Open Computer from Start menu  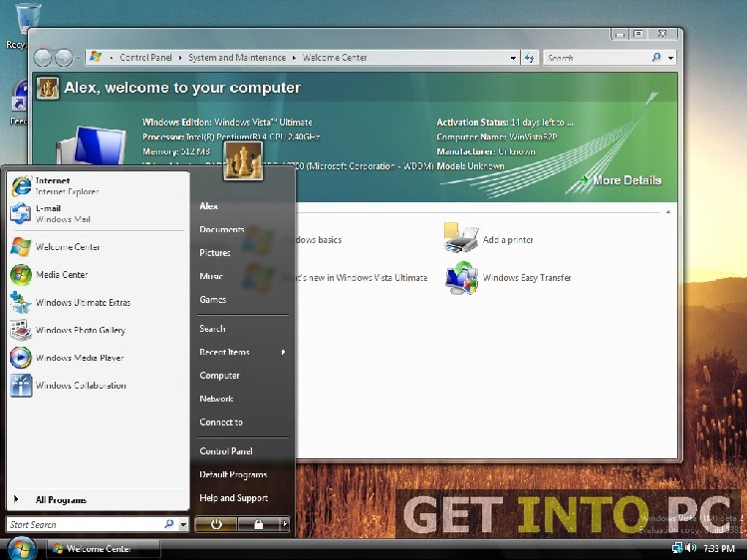click(x=219, y=375)
